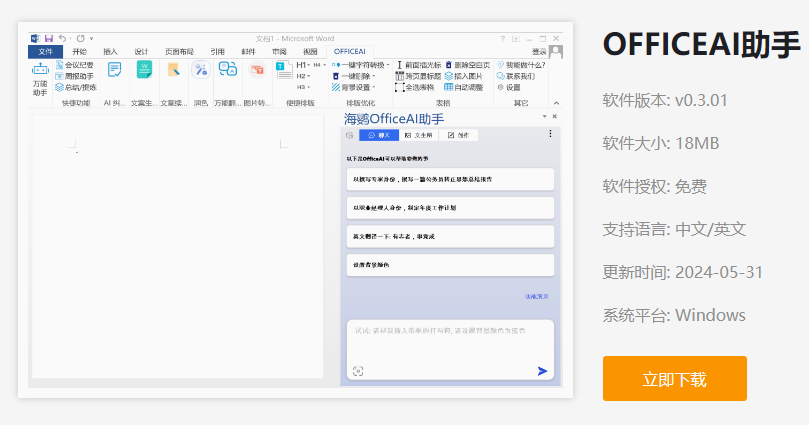The image size is (809, 425).
Task: Open the three-dot menu in assistant panel
Action: [549, 134]
